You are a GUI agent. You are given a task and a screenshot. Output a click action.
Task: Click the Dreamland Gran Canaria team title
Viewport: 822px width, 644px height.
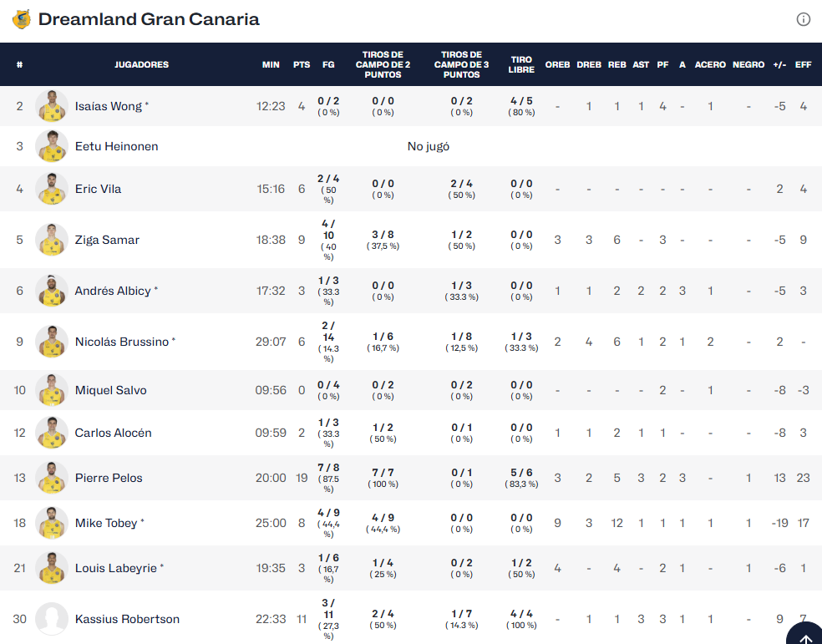click(x=149, y=19)
